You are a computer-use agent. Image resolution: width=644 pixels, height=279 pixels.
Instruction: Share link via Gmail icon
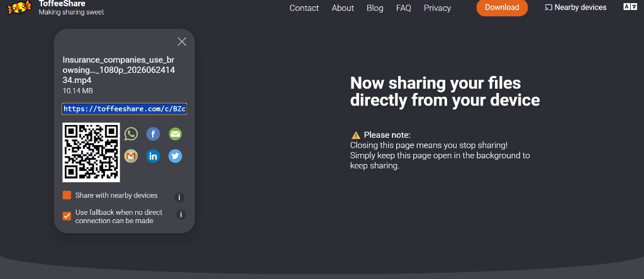coord(131,156)
